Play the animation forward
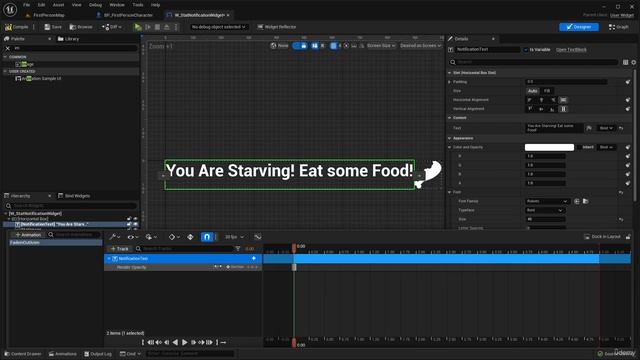640x360 pixels. pyautogui.click(x=184, y=342)
